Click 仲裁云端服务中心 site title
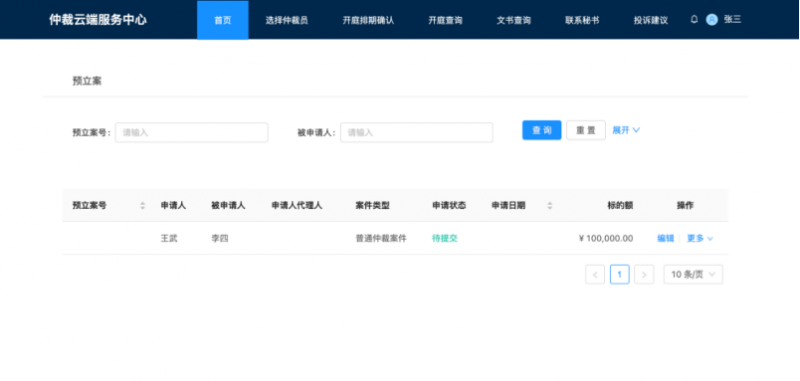The width and height of the screenshot is (800, 381). (x=98, y=20)
